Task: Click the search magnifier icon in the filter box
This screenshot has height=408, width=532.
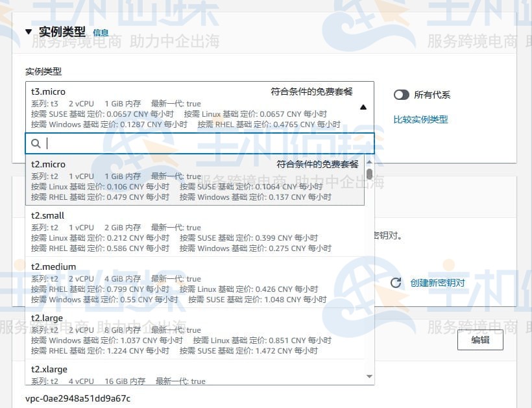Action: click(36, 143)
